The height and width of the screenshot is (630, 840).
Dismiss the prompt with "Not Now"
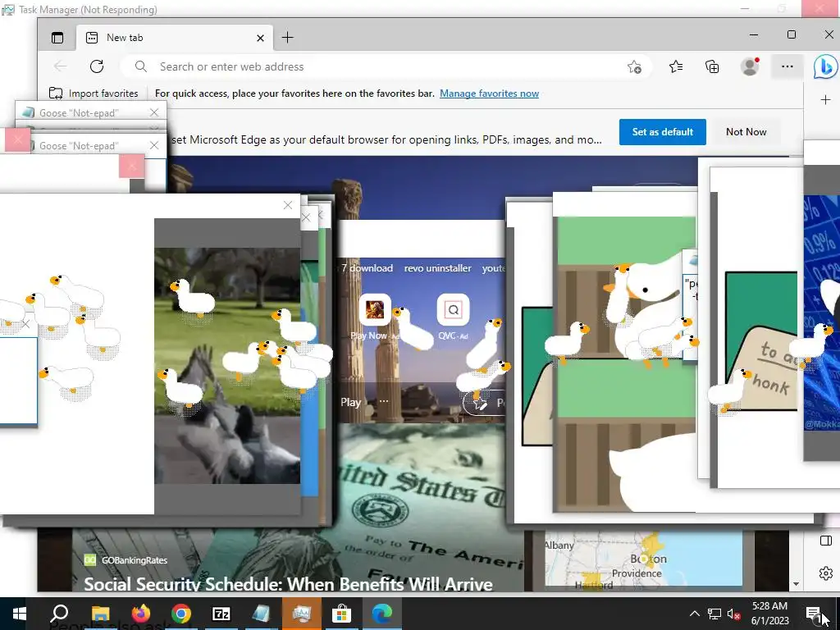(746, 132)
